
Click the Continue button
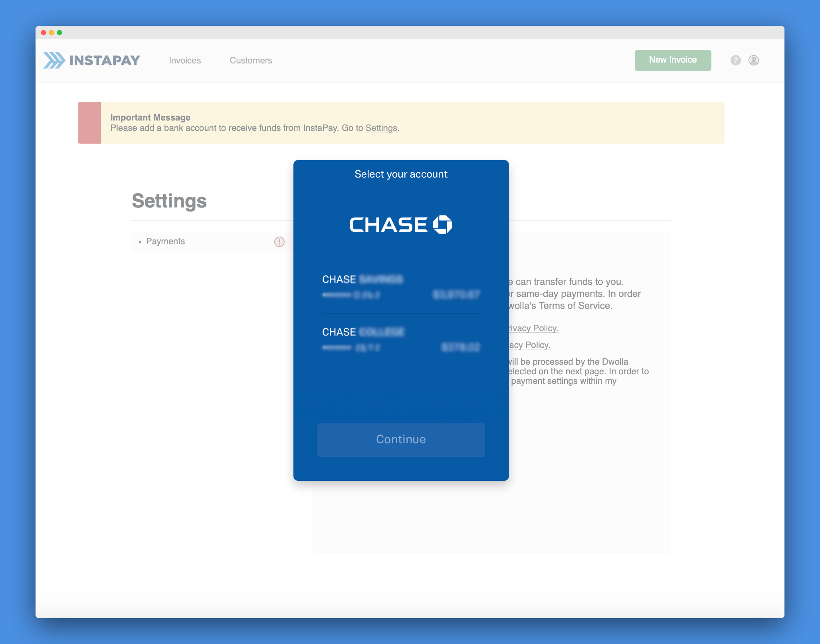tap(401, 440)
